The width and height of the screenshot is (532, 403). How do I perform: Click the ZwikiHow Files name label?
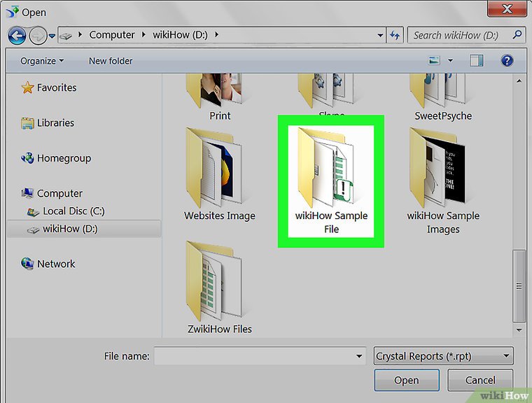coord(220,329)
